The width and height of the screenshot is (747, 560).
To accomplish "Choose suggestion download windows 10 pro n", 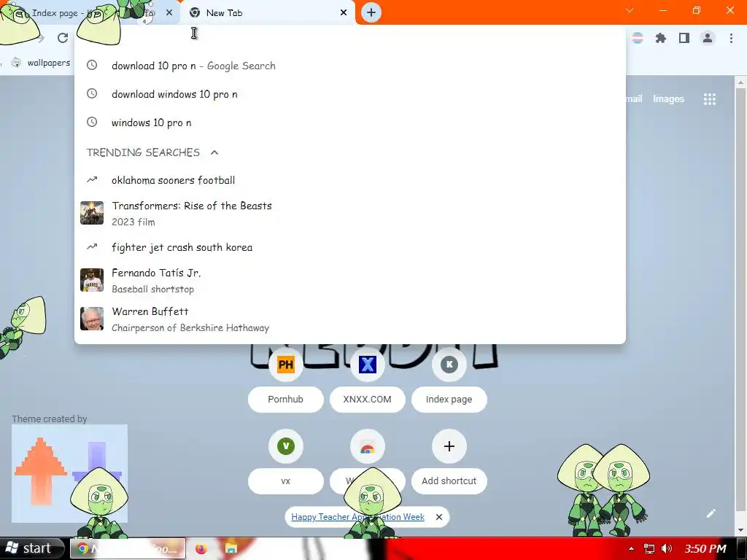I will pyautogui.click(x=350, y=94).
